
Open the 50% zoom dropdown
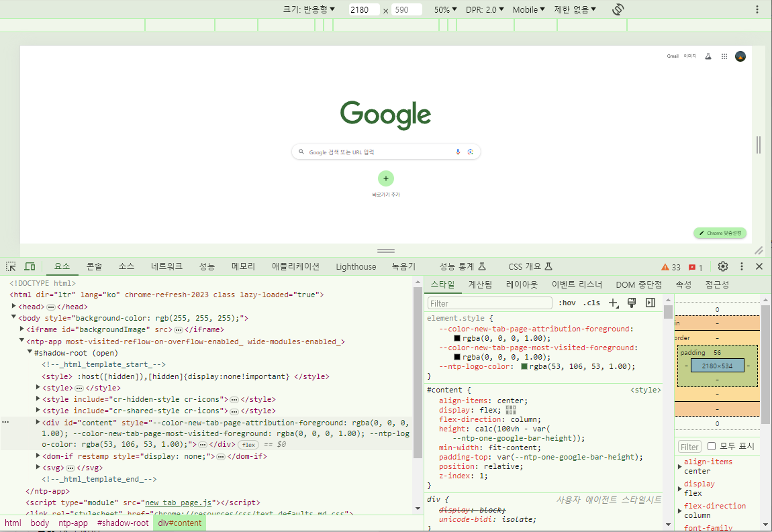pyautogui.click(x=445, y=9)
